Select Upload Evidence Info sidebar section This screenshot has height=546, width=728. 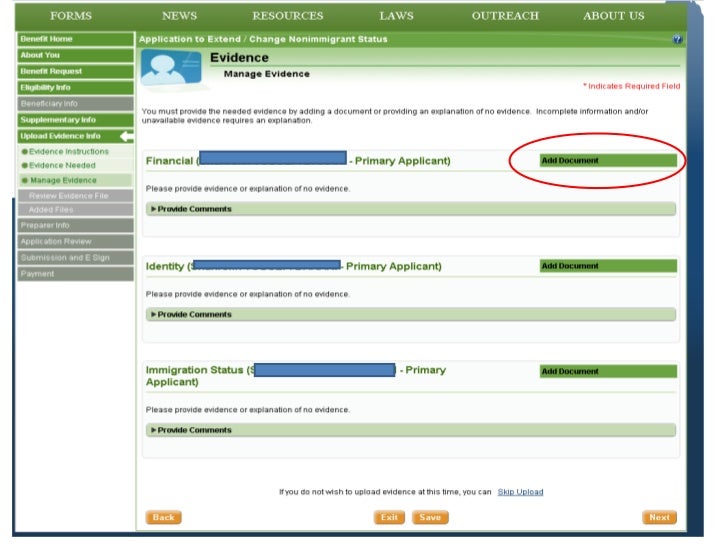[76, 136]
